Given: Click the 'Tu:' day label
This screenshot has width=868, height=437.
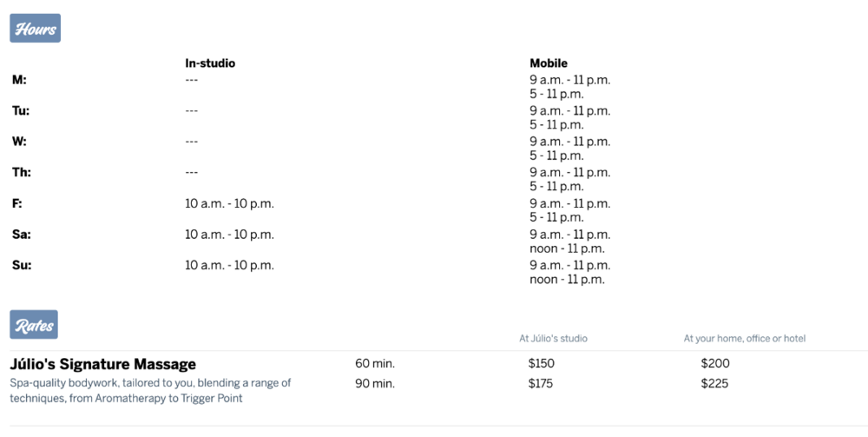Looking at the screenshot, I should (x=21, y=111).
